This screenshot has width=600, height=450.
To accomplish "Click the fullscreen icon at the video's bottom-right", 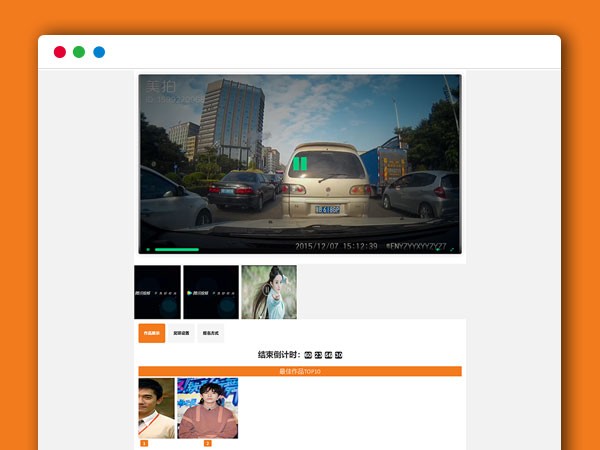I will (x=451, y=249).
